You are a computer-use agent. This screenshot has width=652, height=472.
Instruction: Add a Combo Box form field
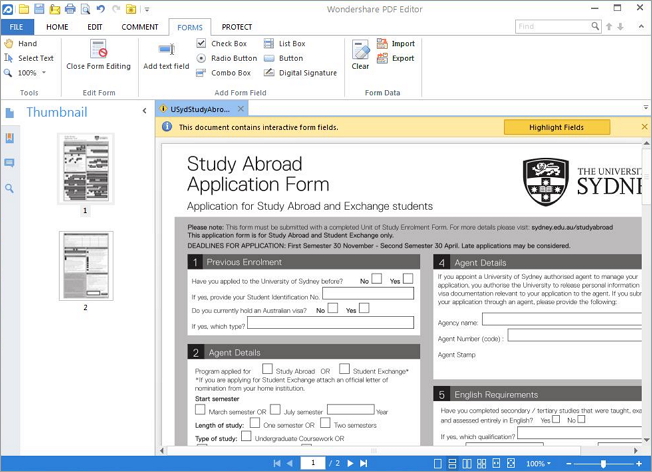[x=224, y=73]
